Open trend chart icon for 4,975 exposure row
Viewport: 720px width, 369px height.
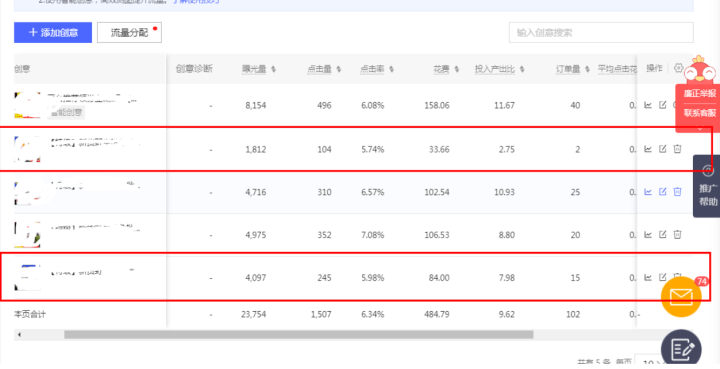coord(648,235)
